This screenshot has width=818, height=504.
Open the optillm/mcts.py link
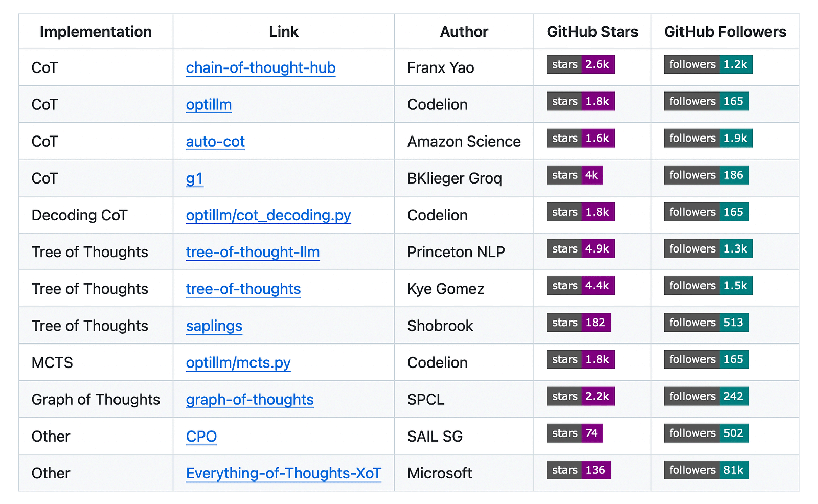(238, 362)
